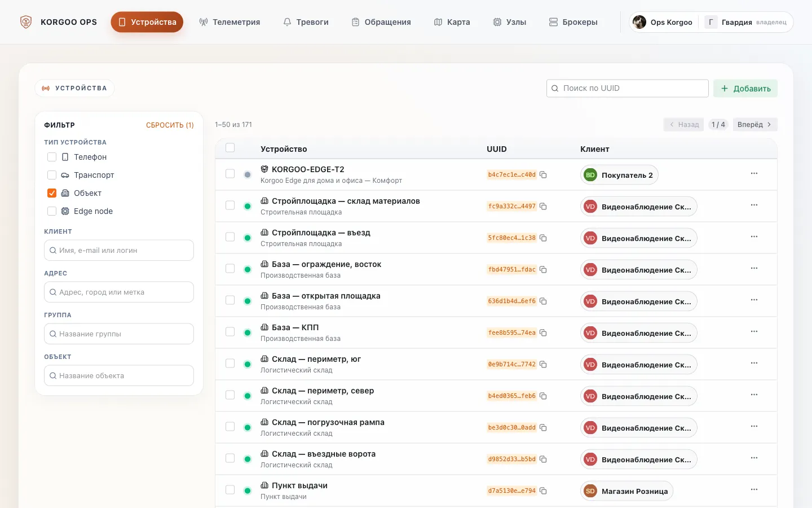
Task: Open the Узлы tab
Action: [509, 22]
